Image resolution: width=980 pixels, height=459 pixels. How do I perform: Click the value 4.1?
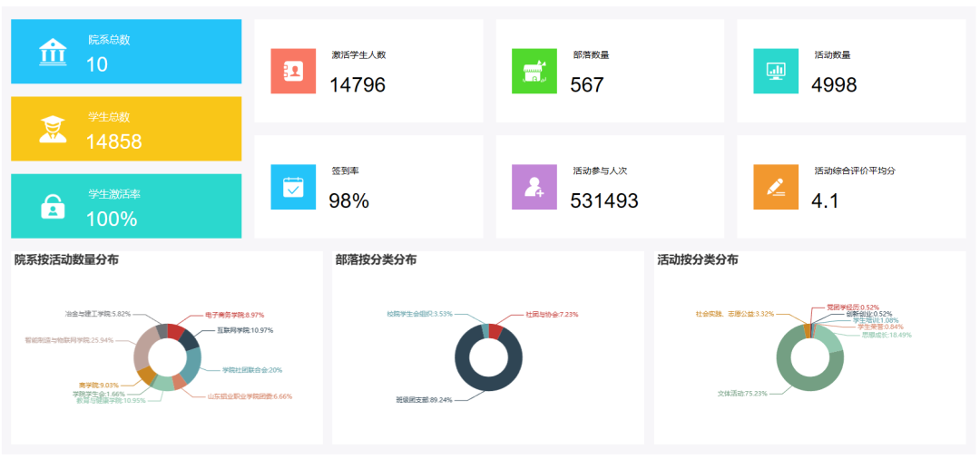(825, 200)
